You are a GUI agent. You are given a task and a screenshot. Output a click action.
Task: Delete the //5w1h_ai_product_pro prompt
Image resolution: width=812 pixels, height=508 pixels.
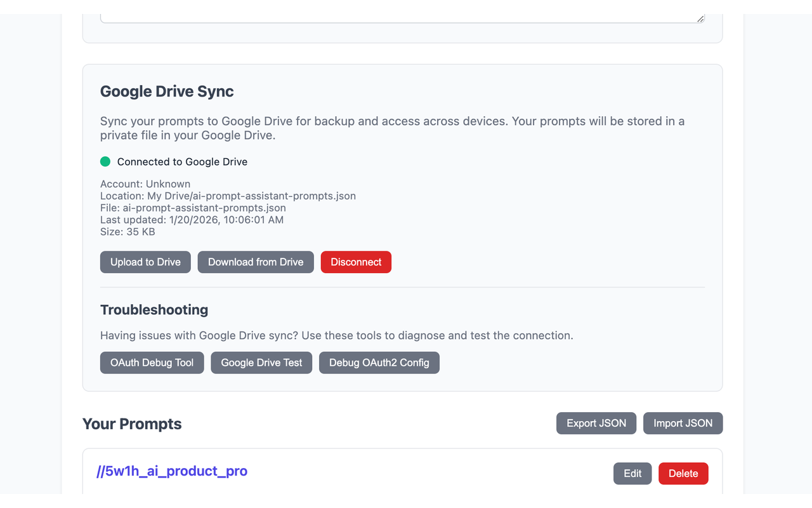pos(683,474)
